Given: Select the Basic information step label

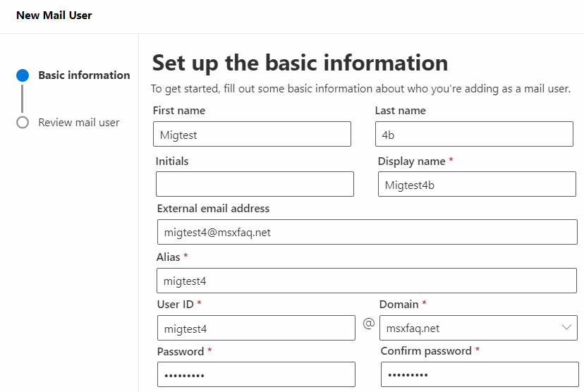Looking at the screenshot, I should click(84, 75).
